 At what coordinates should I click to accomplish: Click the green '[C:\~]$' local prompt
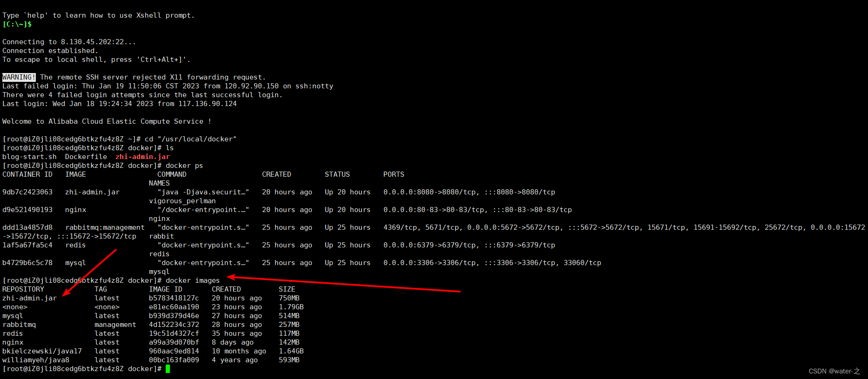click(17, 24)
